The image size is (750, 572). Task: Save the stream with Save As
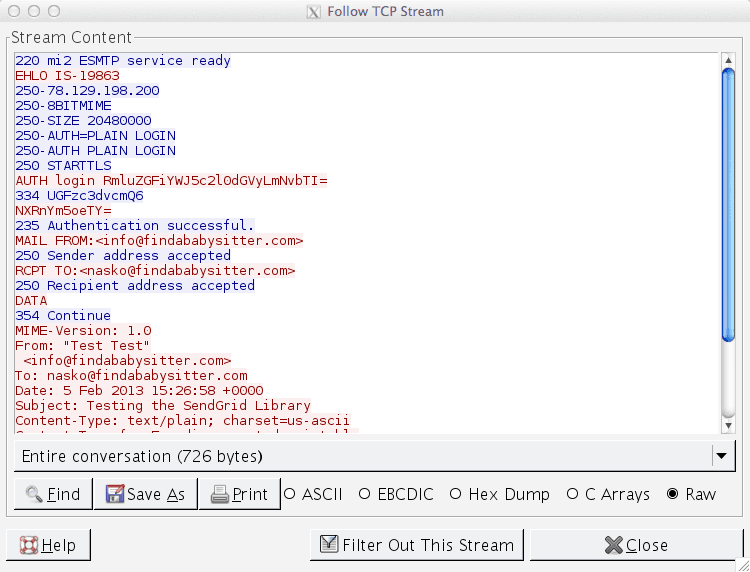click(145, 494)
